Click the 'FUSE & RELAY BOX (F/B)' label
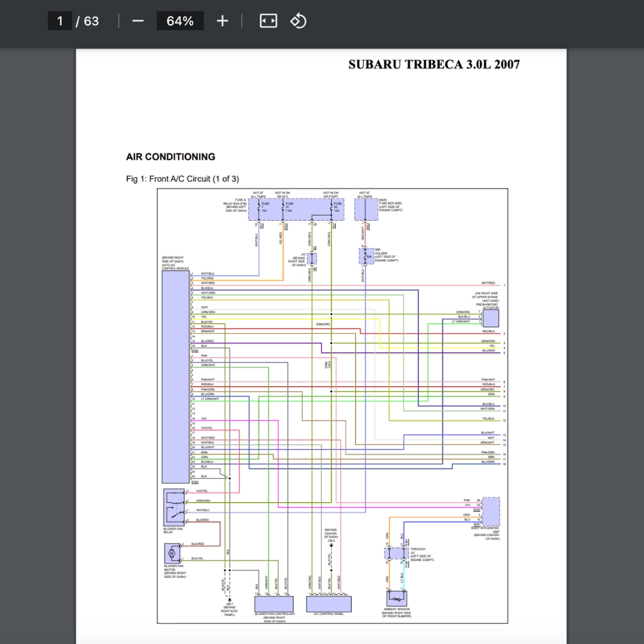Viewport: 644px width, 644px height. pyautogui.click(x=235, y=202)
